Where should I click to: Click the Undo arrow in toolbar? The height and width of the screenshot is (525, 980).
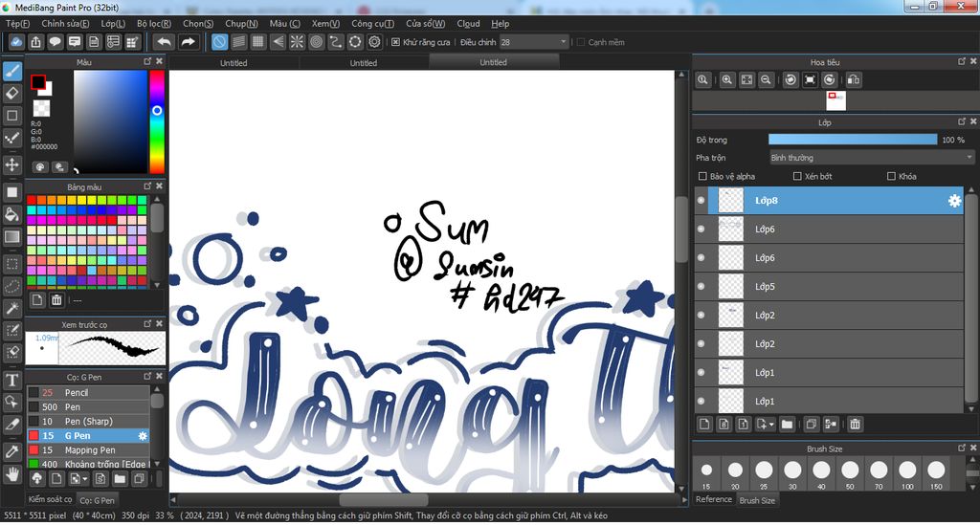point(164,42)
